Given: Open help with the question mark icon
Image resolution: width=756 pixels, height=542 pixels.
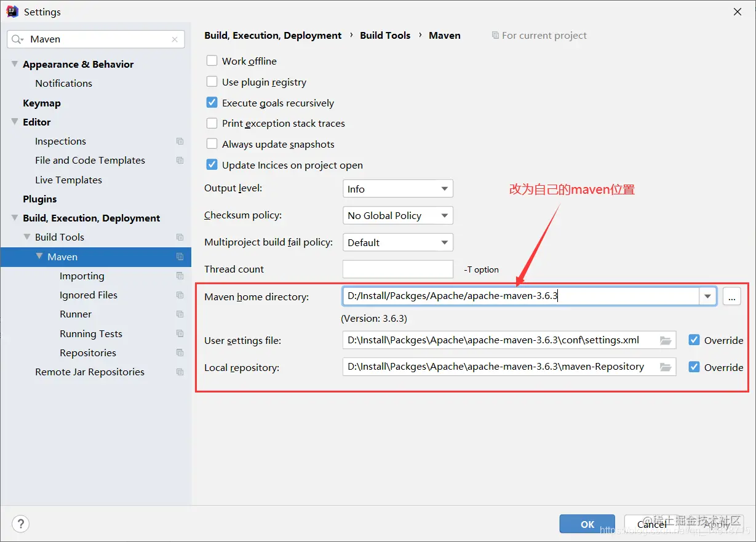Looking at the screenshot, I should [21, 524].
